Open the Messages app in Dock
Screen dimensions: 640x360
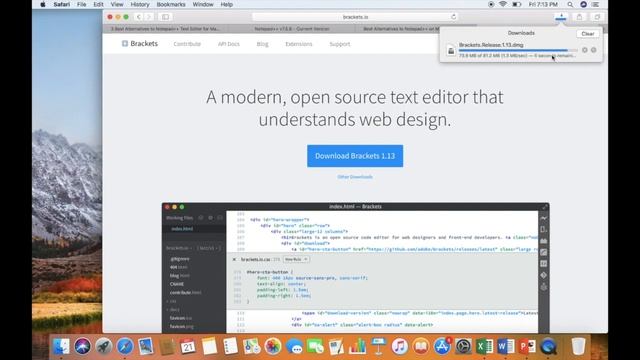pyautogui.click(x=294, y=347)
